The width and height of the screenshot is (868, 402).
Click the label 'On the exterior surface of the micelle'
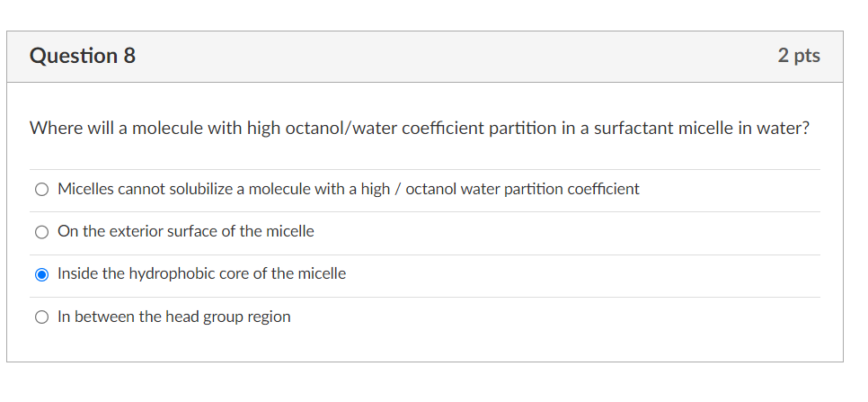click(185, 231)
